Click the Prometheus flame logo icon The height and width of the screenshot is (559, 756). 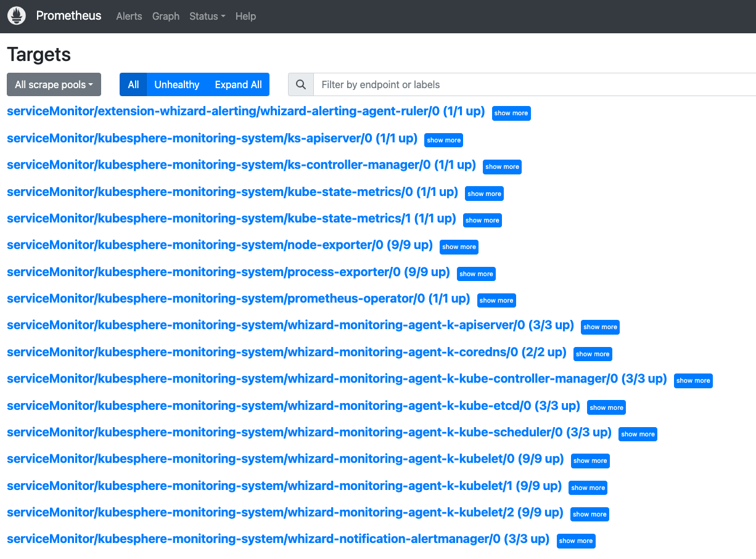pos(17,16)
